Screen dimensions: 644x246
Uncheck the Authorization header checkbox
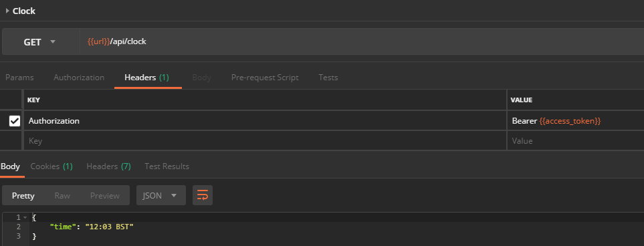[14, 121]
